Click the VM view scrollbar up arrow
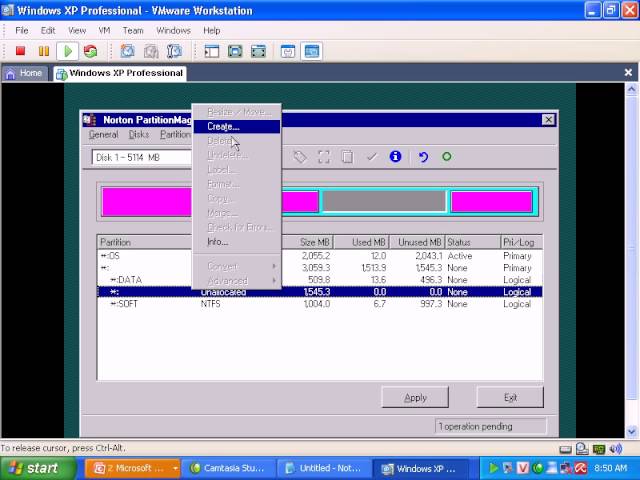 point(631,89)
